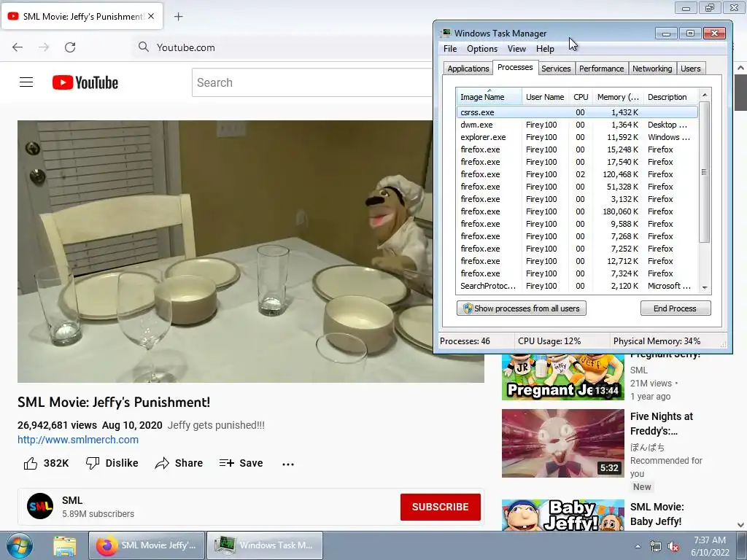This screenshot has height=560, width=747.
Task: Open the File menu in Task Manager
Action: point(450,49)
